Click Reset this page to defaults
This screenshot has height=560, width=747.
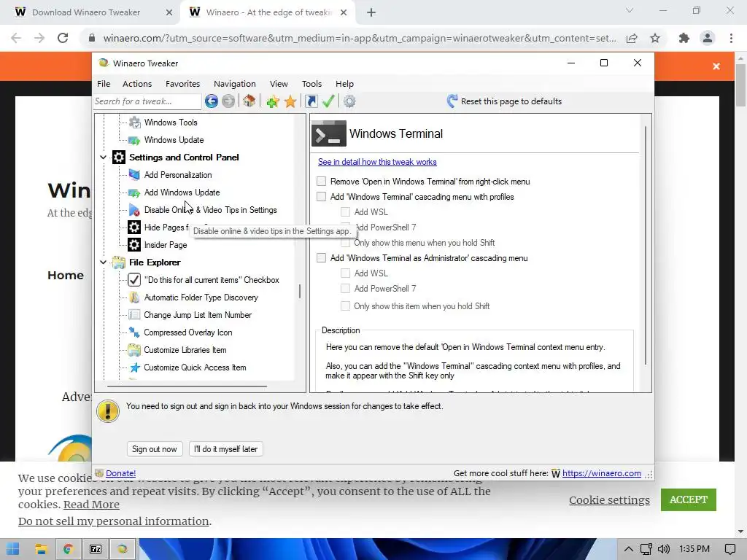[504, 101]
